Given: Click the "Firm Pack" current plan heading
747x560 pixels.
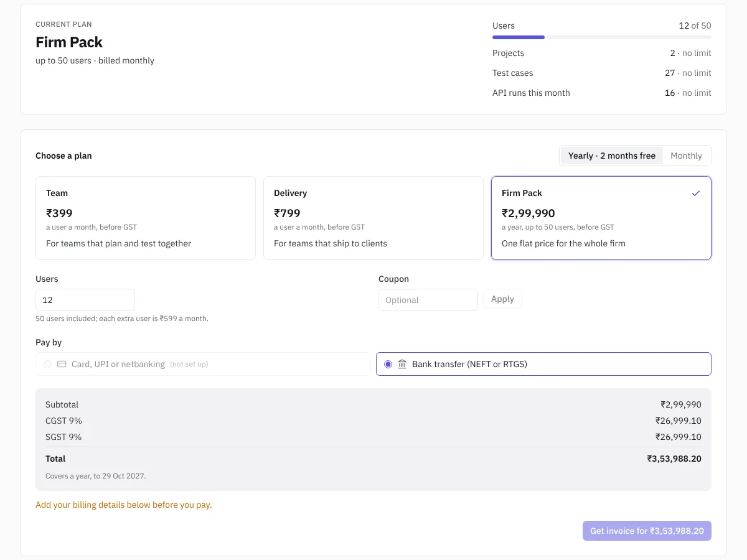Looking at the screenshot, I should point(69,42).
